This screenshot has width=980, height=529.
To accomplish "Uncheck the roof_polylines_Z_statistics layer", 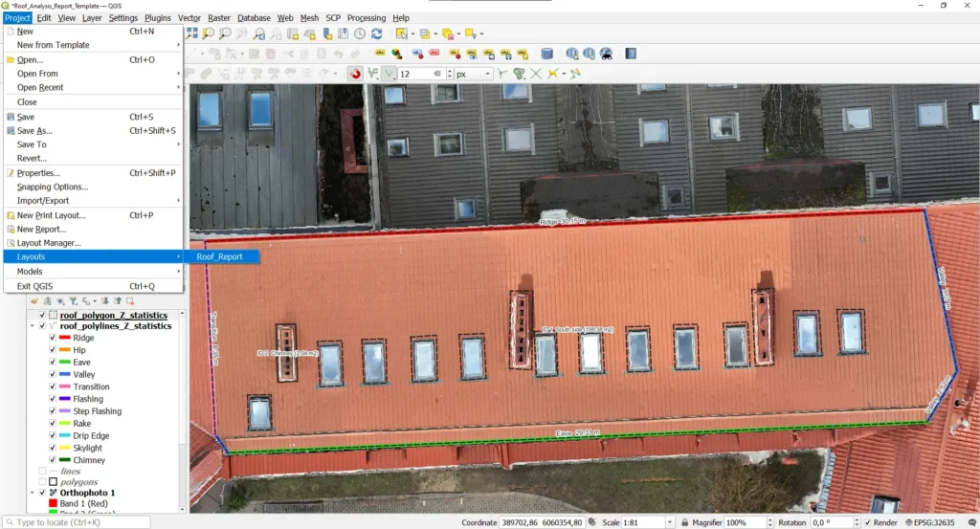I will (x=42, y=326).
